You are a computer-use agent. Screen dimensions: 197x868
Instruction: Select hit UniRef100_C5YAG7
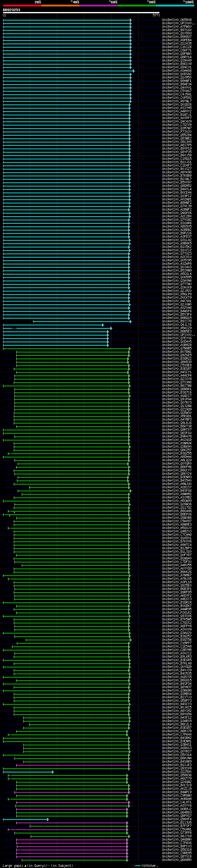pos(177,91)
